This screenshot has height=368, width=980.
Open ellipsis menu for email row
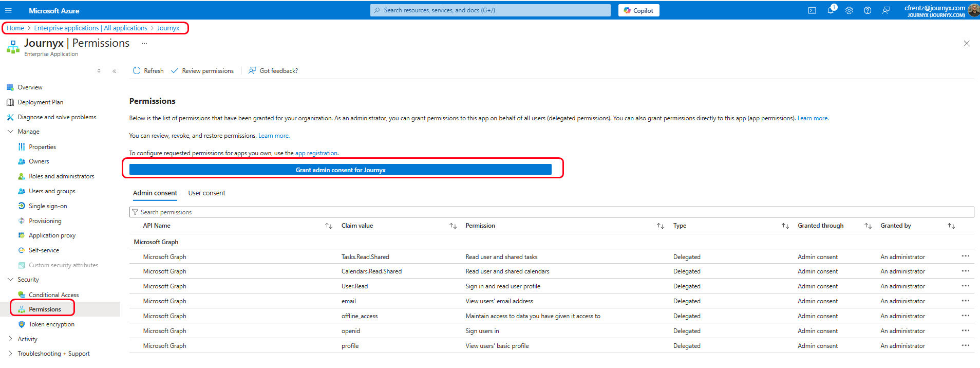pyautogui.click(x=966, y=301)
